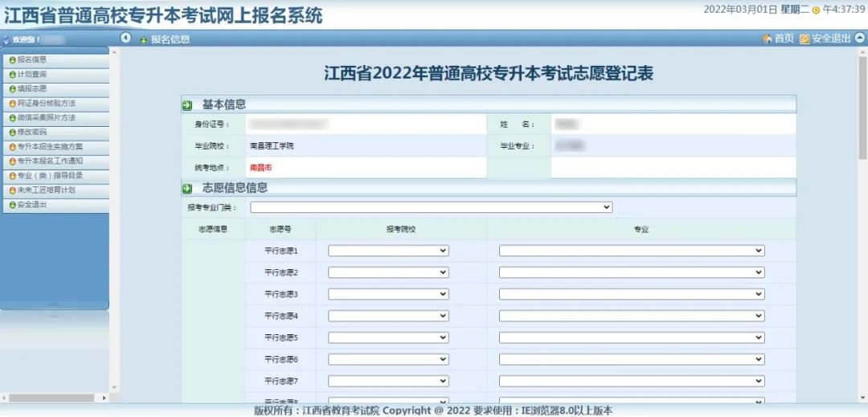Go to 专升本招生实施方案 in sidebar
Viewport: 868px width, 417px height.
[x=50, y=147]
